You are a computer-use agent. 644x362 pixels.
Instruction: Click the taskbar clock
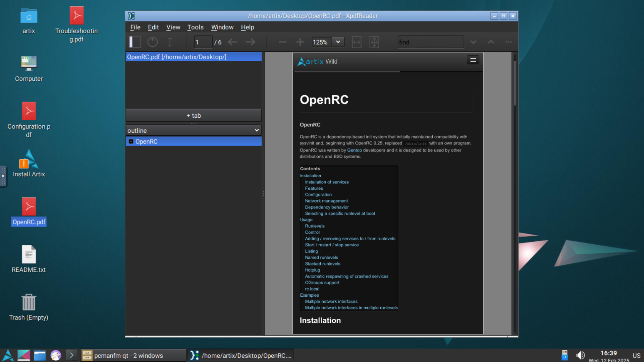pos(609,356)
